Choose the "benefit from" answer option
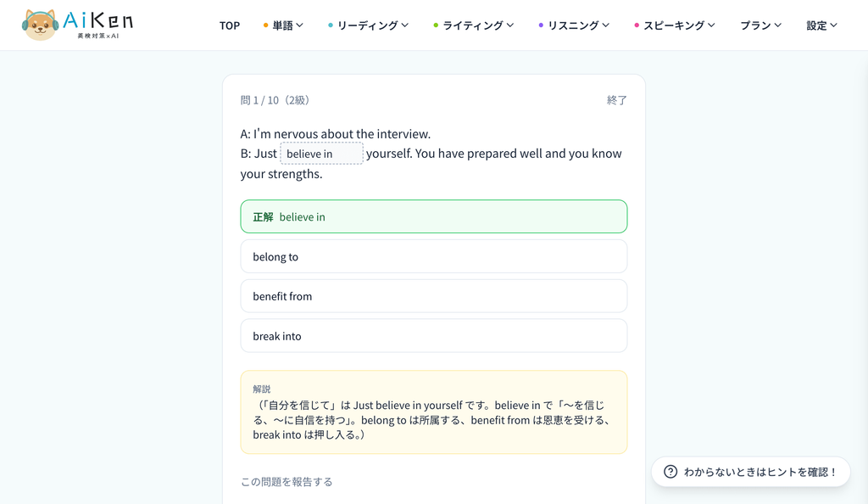The height and width of the screenshot is (504, 868). [433, 296]
